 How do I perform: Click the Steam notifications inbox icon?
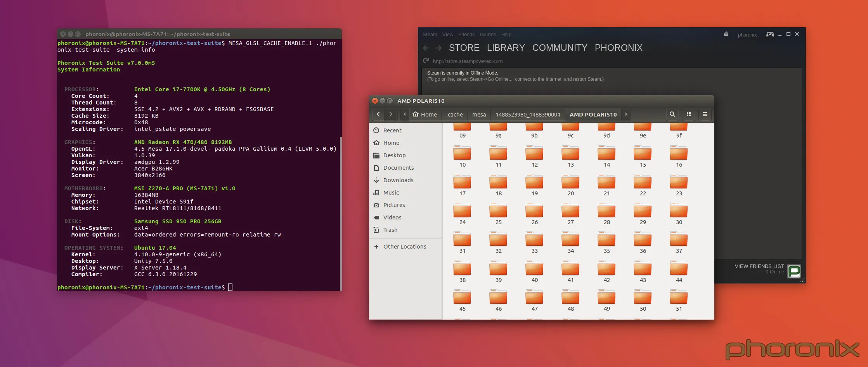coord(726,34)
